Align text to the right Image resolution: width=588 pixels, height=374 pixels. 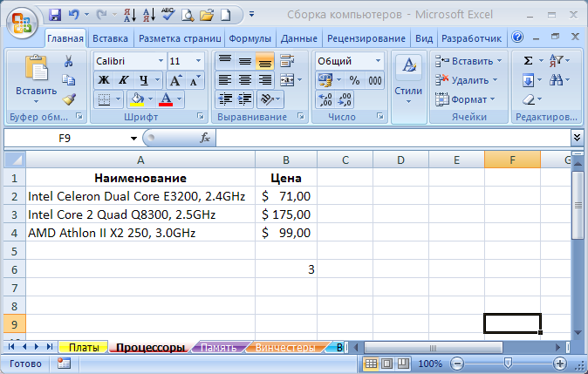tap(264, 80)
